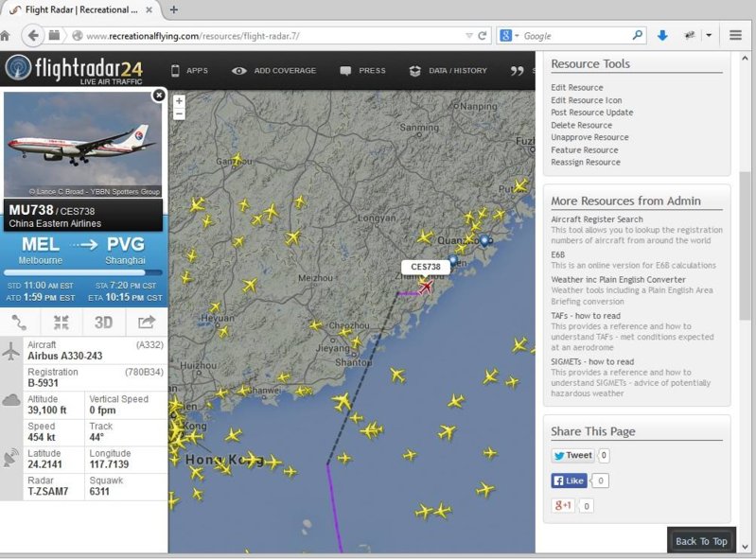The height and width of the screenshot is (559, 756).
Task: Click Delete Resource link
Action: pyautogui.click(x=582, y=125)
